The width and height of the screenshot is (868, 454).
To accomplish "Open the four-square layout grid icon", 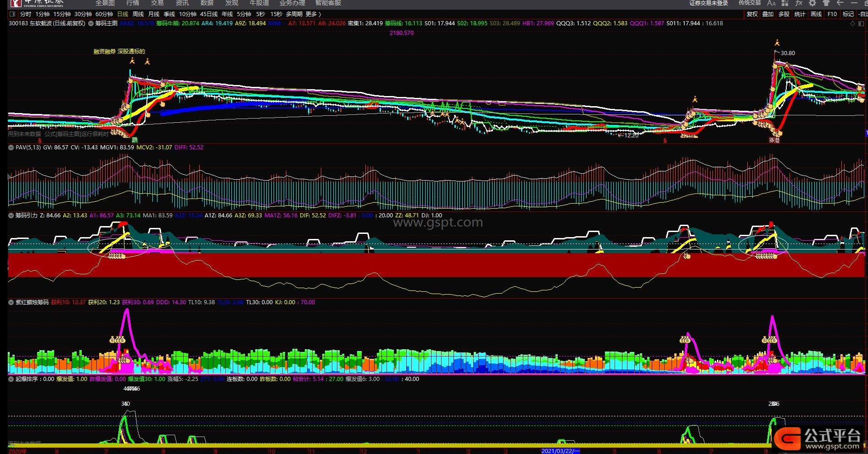I will click(785, 3).
